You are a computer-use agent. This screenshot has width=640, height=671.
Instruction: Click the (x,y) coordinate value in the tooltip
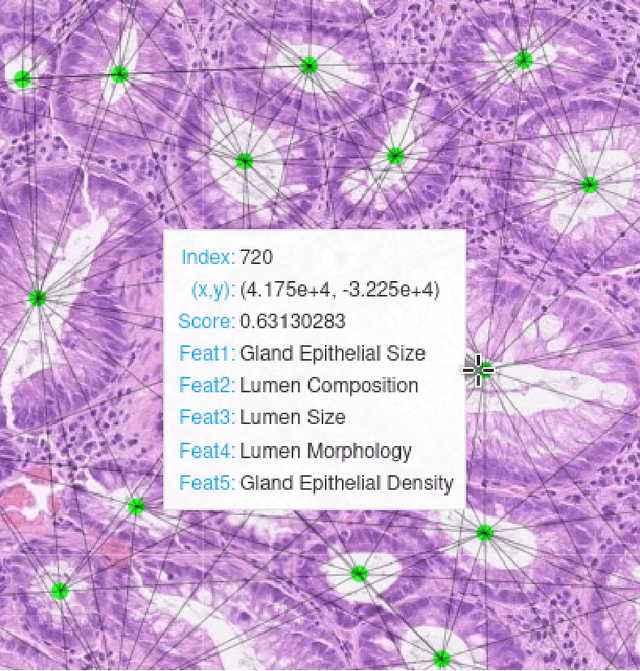tap(340, 289)
